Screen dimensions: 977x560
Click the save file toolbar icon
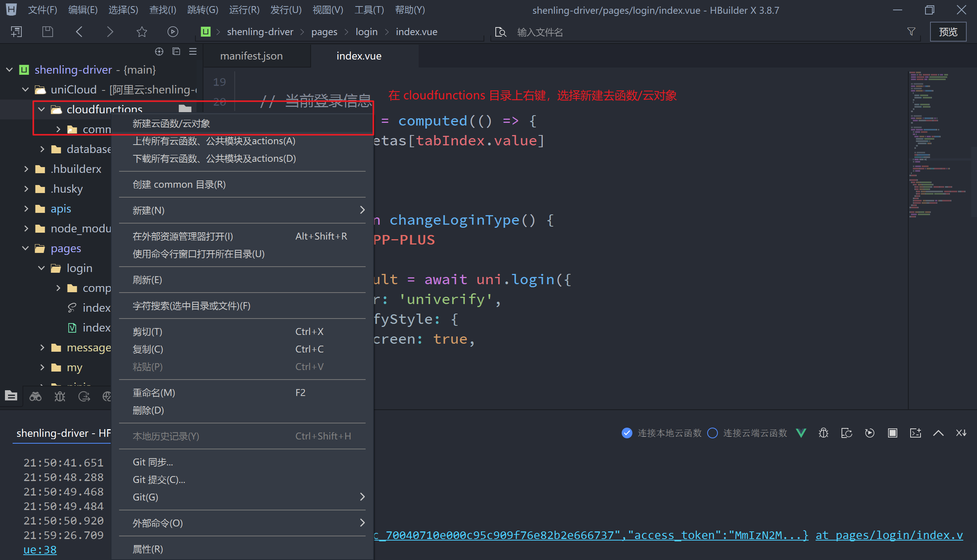click(47, 32)
